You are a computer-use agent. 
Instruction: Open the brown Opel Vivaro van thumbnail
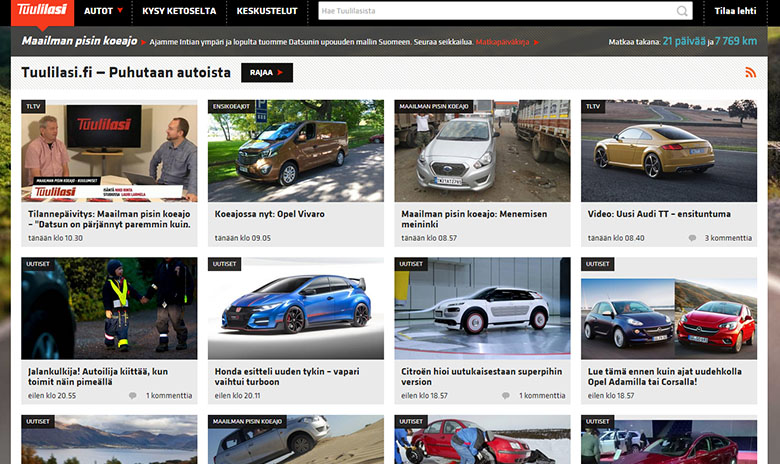[295, 151]
